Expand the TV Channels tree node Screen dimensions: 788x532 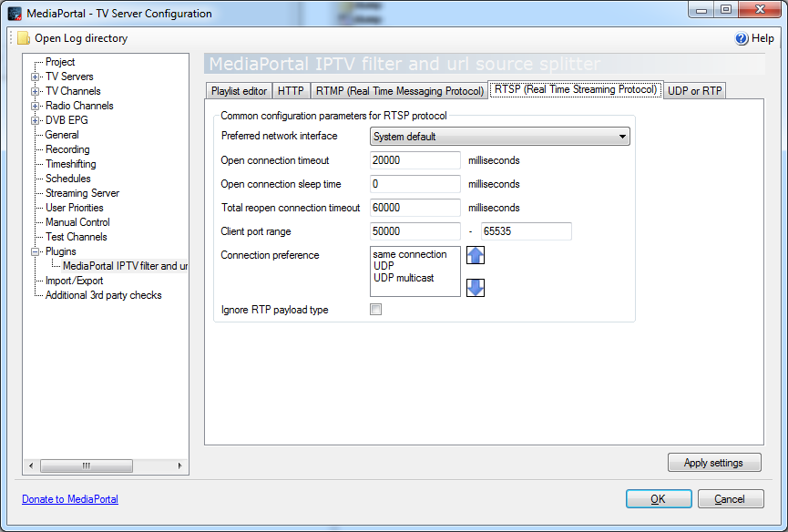pos(36,91)
